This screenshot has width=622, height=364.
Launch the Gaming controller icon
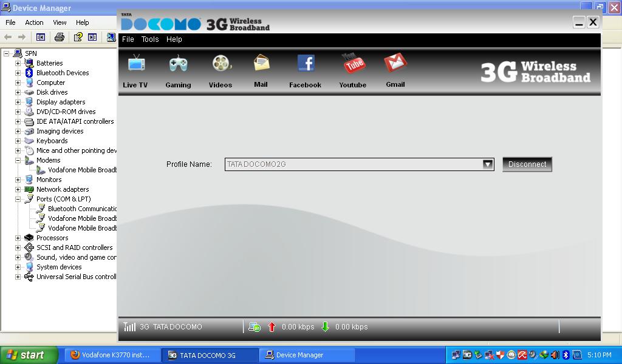coord(178,64)
